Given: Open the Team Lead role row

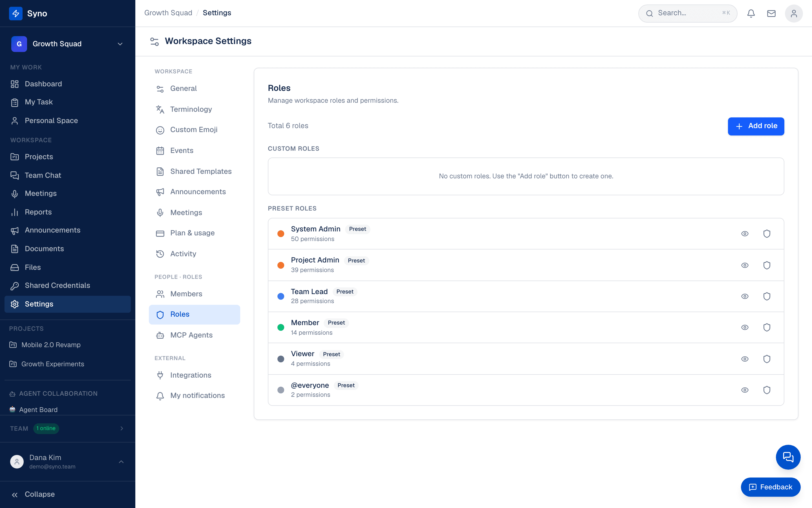Looking at the screenshot, I should (x=526, y=296).
